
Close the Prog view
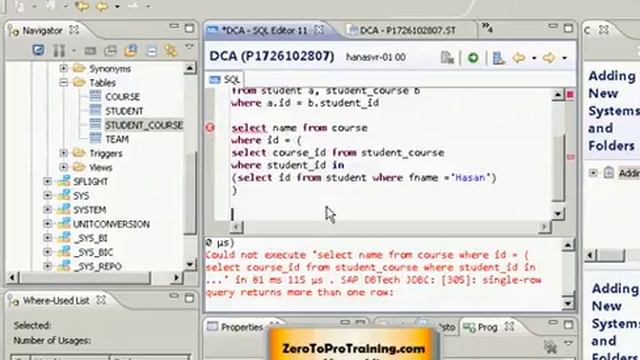coord(509,327)
